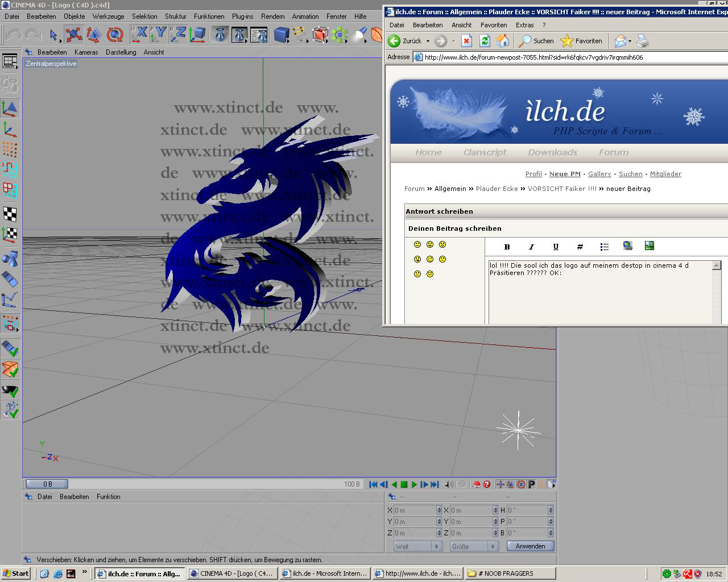Go to the Internet Explorer home page
Screen dimensions: 728x582
point(503,41)
